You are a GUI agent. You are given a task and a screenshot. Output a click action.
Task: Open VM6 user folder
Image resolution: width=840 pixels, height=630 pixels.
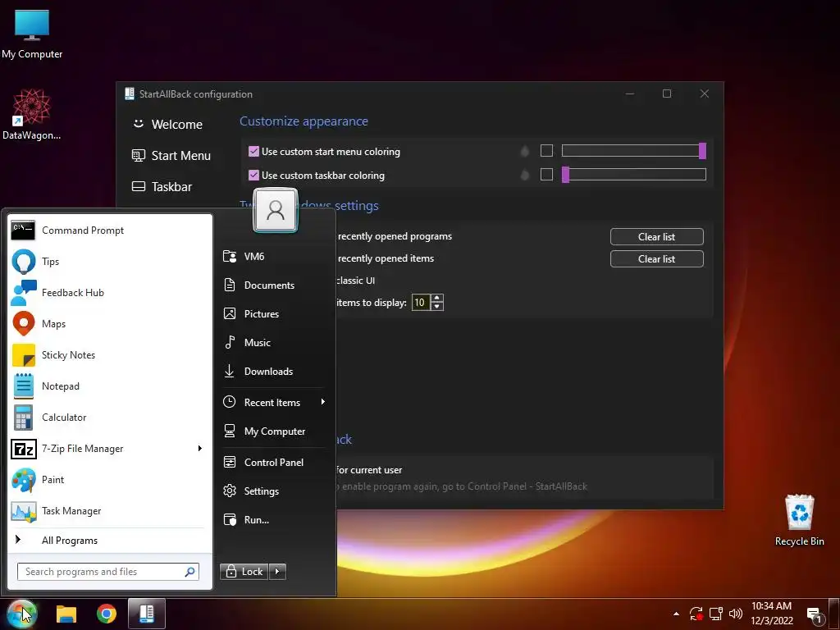click(273, 256)
